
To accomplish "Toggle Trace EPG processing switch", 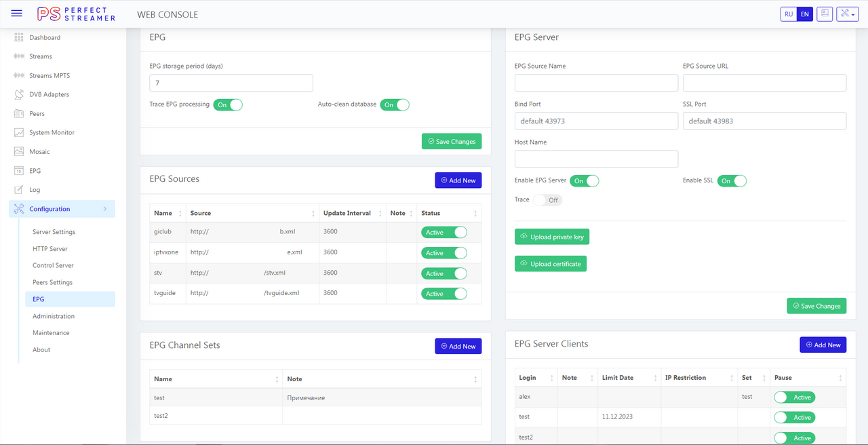I will point(228,105).
